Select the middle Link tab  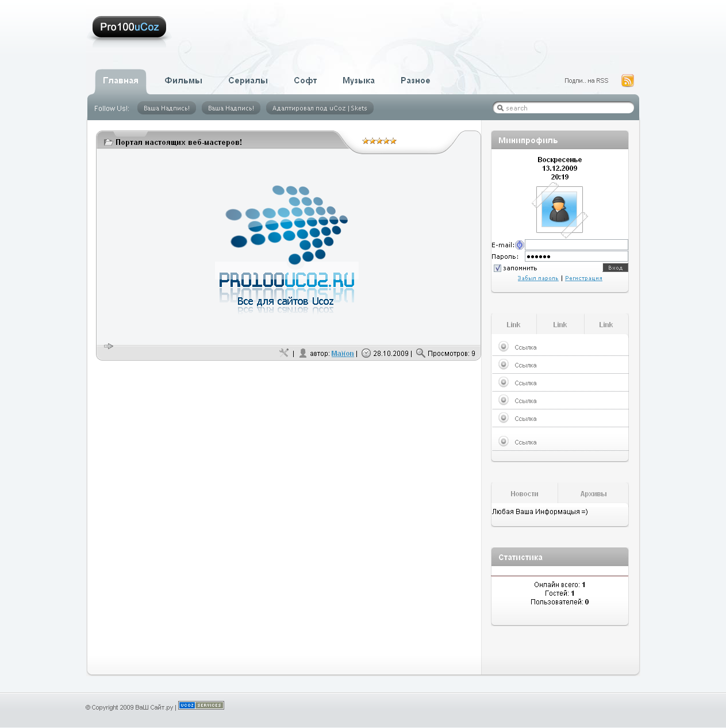click(560, 324)
